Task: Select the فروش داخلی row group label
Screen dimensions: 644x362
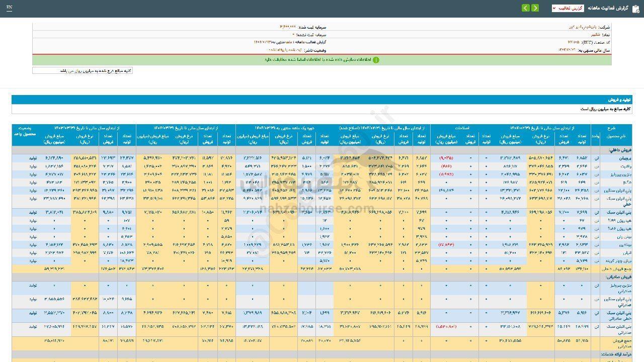Action: [618, 150]
